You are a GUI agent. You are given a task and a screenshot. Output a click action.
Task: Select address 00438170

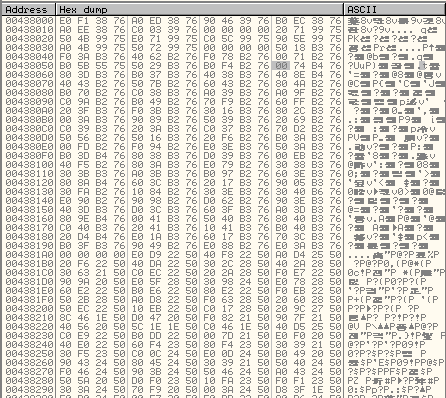[x=29, y=228]
